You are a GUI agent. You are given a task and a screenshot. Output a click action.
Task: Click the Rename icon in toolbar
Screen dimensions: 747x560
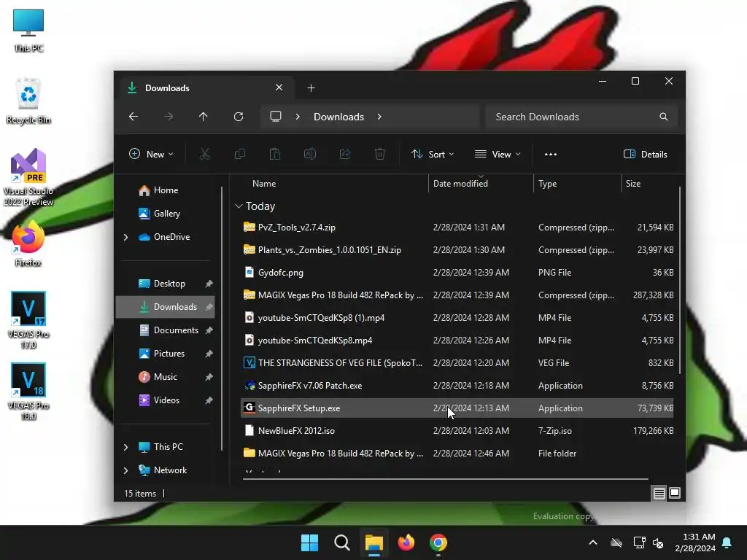coord(309,154)
